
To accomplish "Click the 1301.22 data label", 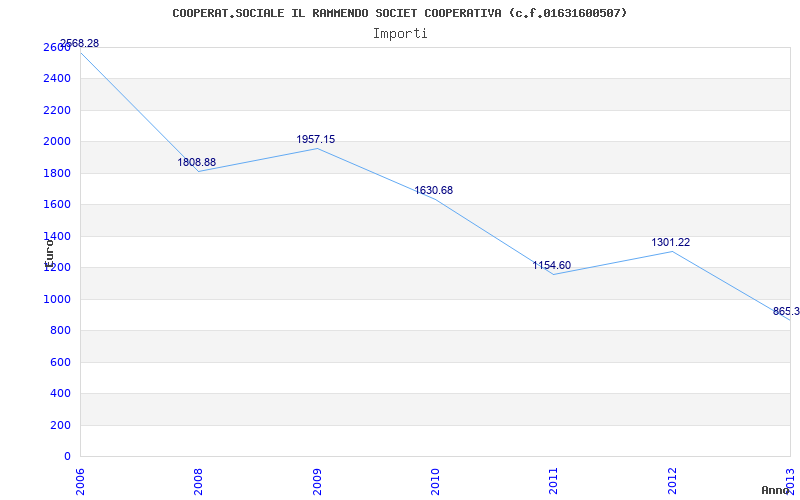I will pos(671,242).
